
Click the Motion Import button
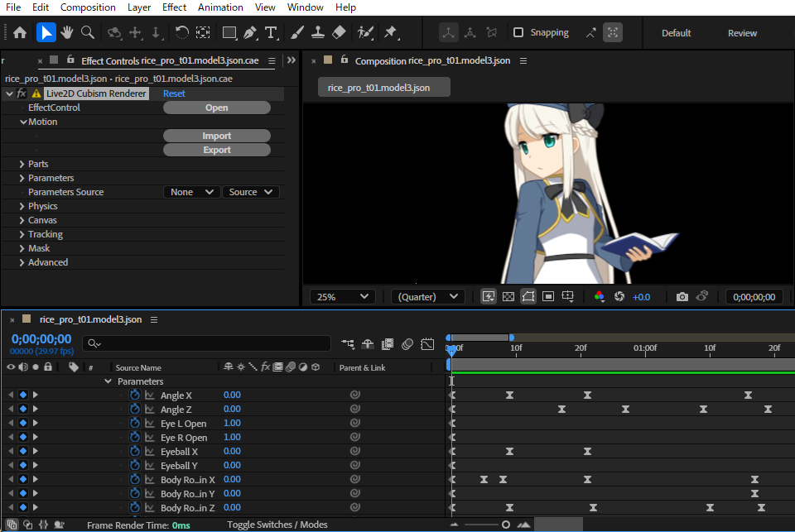(x=216, y=136)
